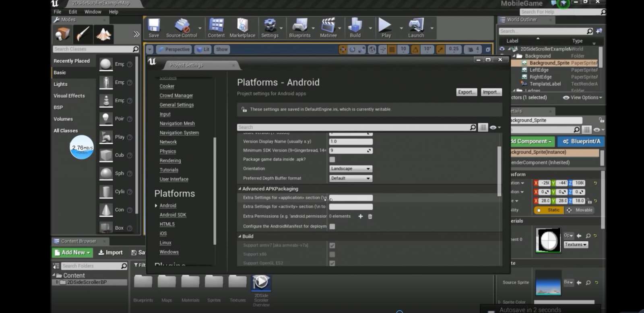
Task: Toggle the property matrix grid icon in settings
Action: 483,127
